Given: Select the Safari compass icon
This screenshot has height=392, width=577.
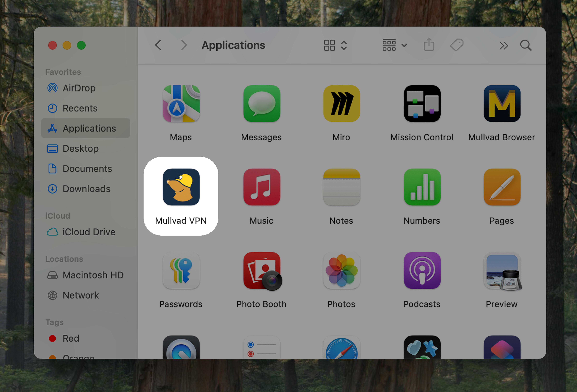Looking at the screenshot, I should point(341,347).
